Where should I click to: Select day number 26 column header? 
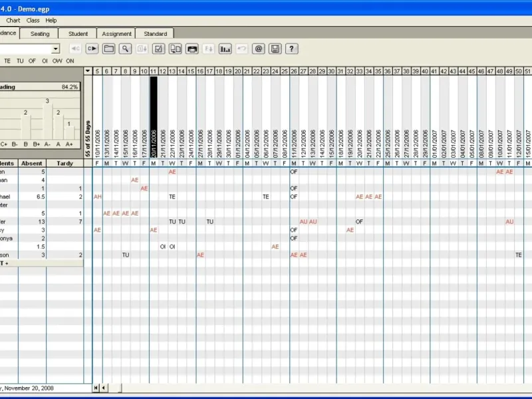click(294, 71)
